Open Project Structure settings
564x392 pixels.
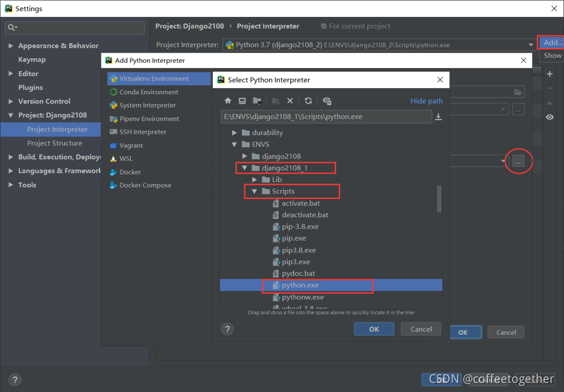pyautogui.click(x=55, y=143)
